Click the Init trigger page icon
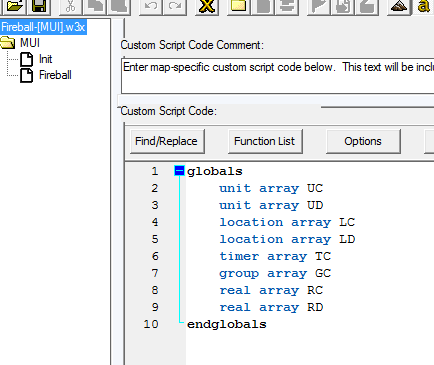Screen dimensions: 434x365 [27, 59]
